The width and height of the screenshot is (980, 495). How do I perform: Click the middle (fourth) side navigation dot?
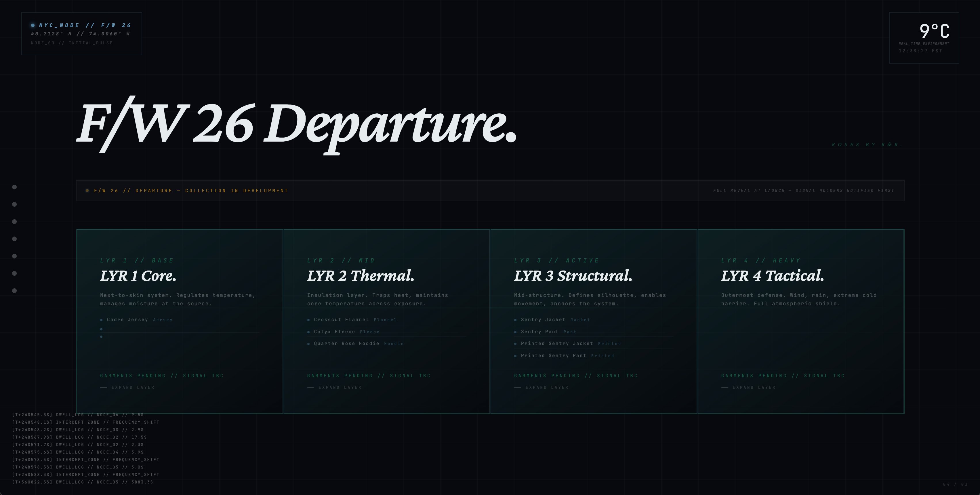(14, 239)
